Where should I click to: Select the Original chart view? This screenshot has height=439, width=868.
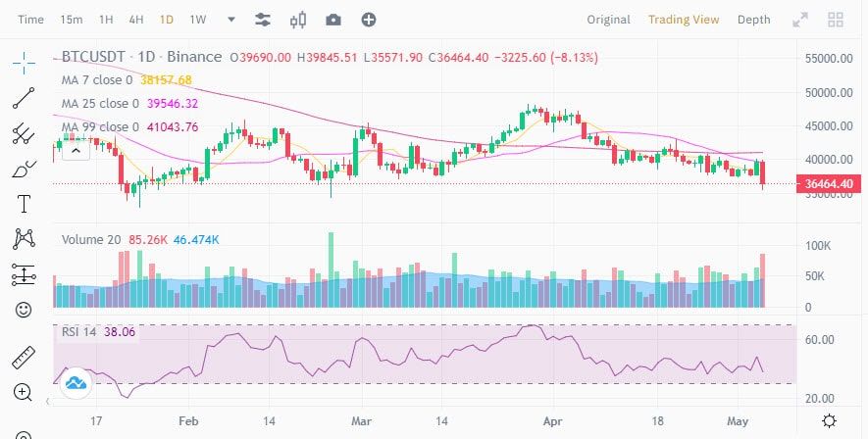pyautogui.click(x=608, y=20)
